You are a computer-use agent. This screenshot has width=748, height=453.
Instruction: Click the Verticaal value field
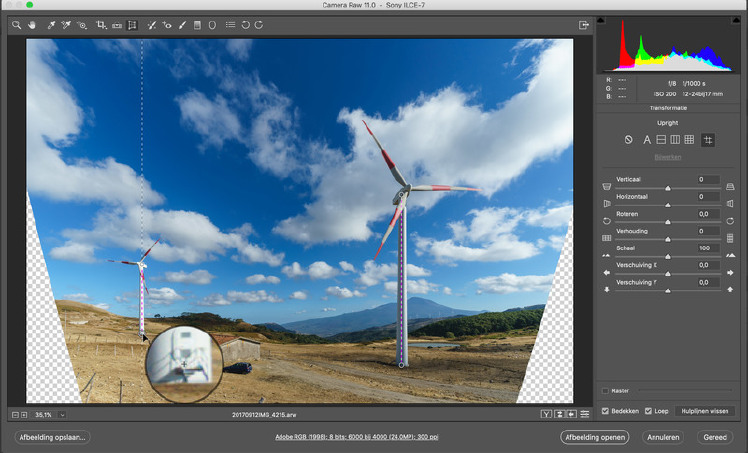pyautogui.click(x=708, y=180)
